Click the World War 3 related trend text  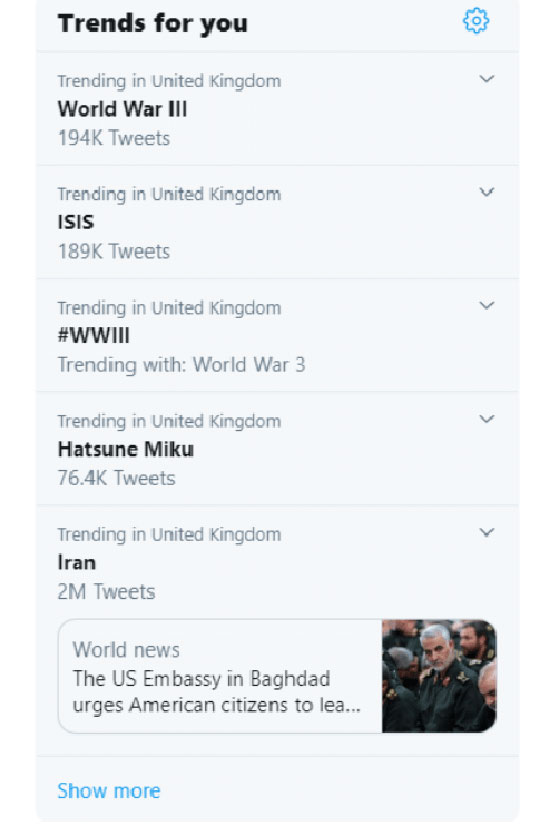249,365
